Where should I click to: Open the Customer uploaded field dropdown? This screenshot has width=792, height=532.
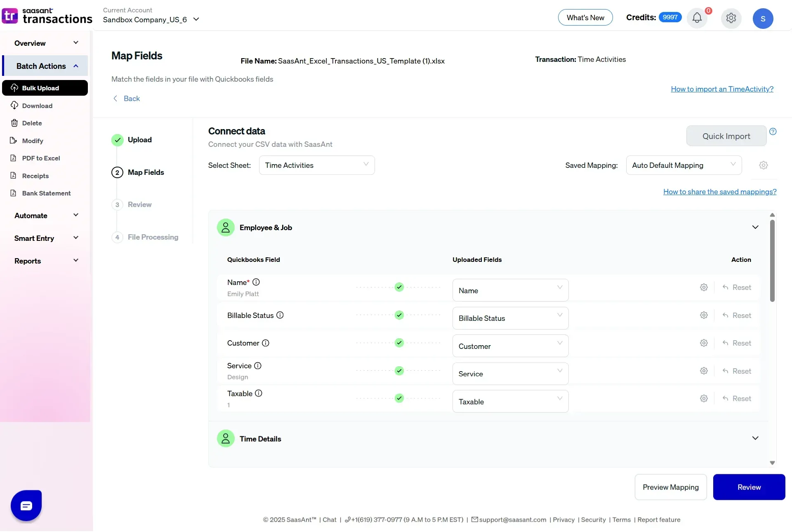click(x=510, y=346)
